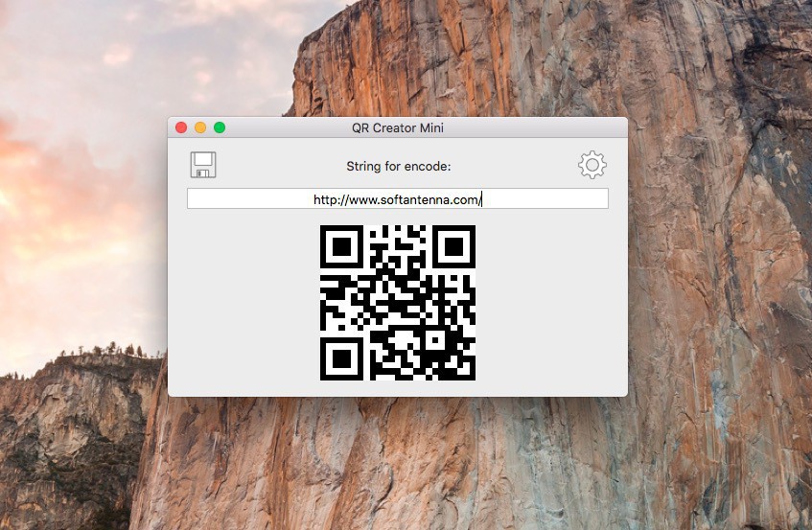This screenshot has height=530, width=812.
Task: Open settings with the gear icon
Action: [592, 165]
